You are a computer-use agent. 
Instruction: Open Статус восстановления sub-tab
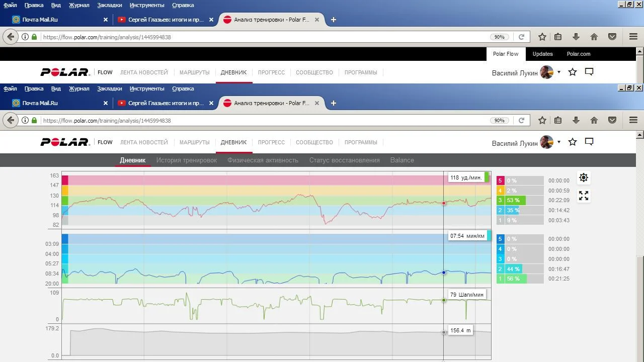tap(344, 160)
